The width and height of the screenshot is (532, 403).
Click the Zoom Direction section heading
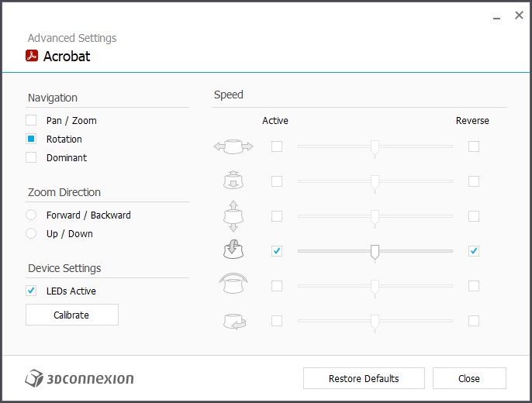click(x=64, y=192)
